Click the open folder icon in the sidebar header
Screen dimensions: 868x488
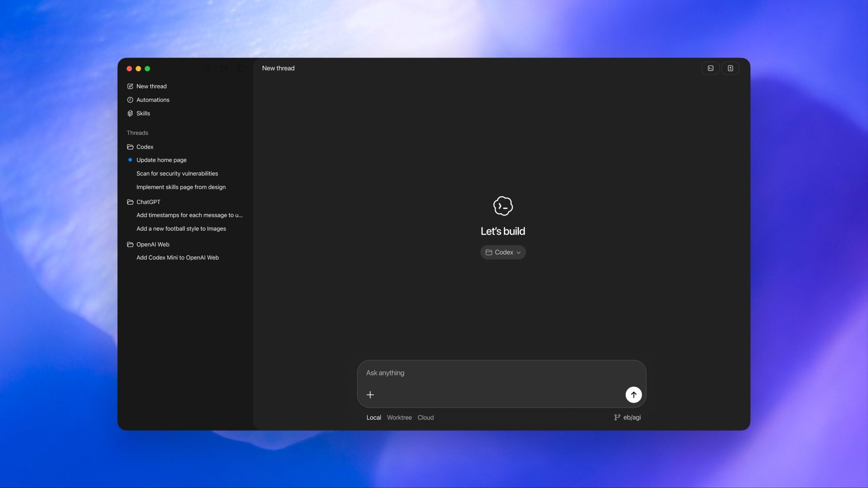click(x=224, y=68)
